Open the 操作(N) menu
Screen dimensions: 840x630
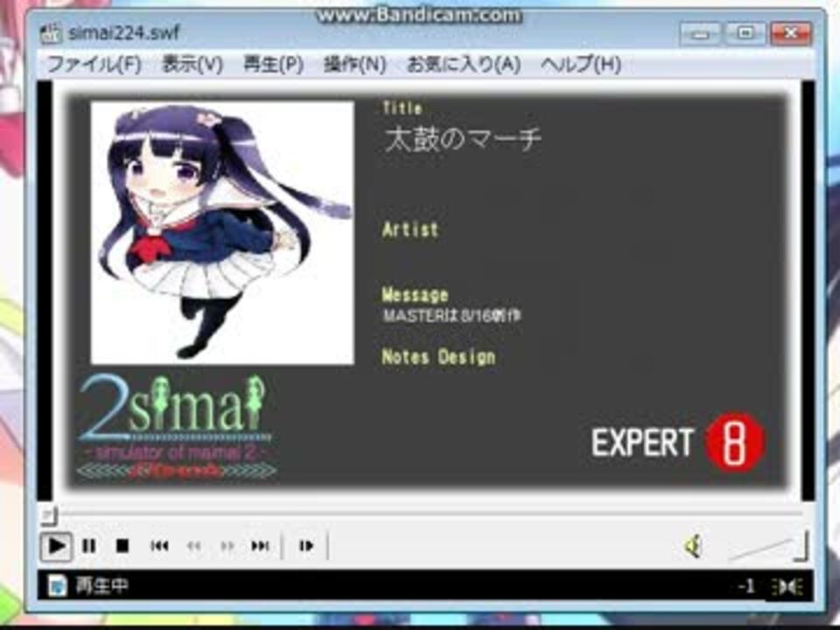tap(354, 65)
